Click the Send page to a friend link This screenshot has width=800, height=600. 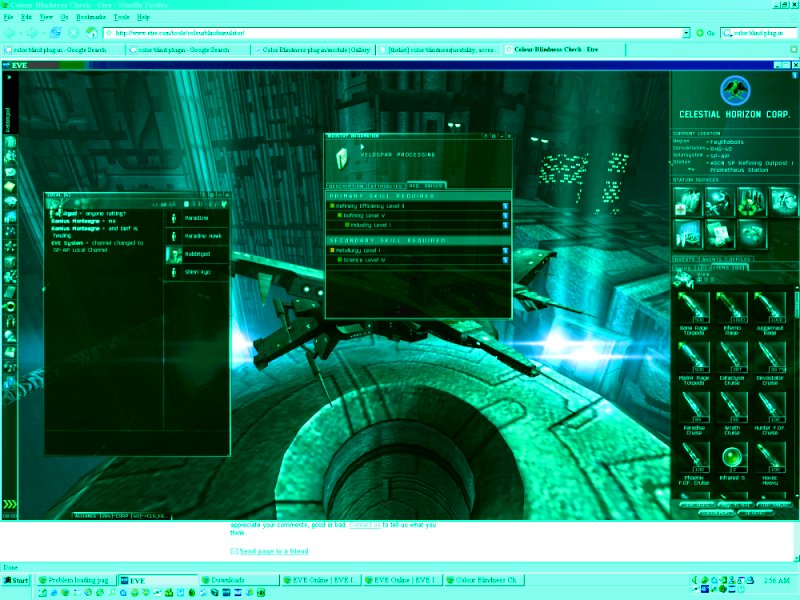click(x=274, y=551)
